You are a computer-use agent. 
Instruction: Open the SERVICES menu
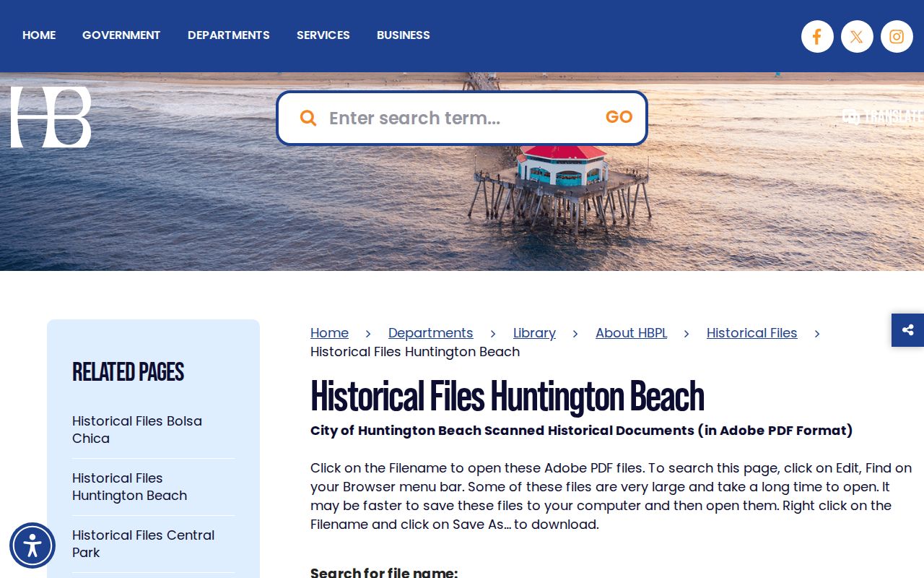323,35
